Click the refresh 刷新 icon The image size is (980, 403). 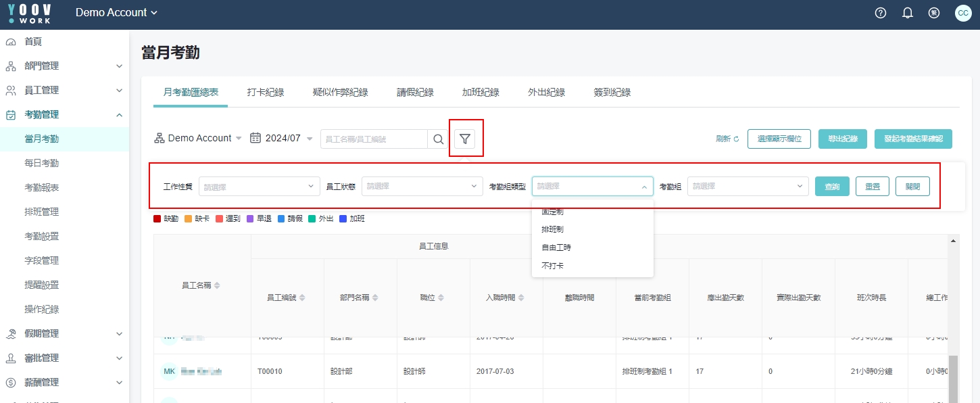[736, 139]
